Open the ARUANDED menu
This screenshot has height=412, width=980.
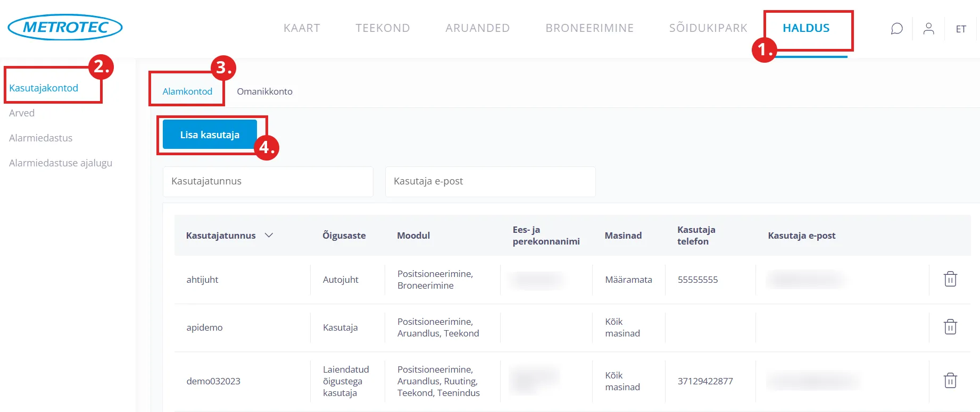[477, 28]
